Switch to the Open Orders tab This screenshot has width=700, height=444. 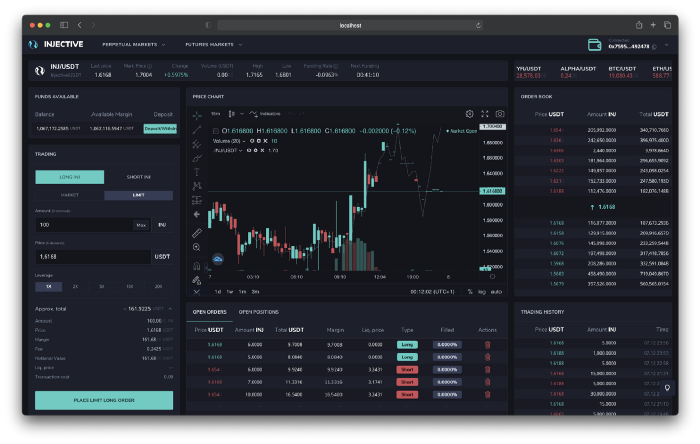click(209, 312)
